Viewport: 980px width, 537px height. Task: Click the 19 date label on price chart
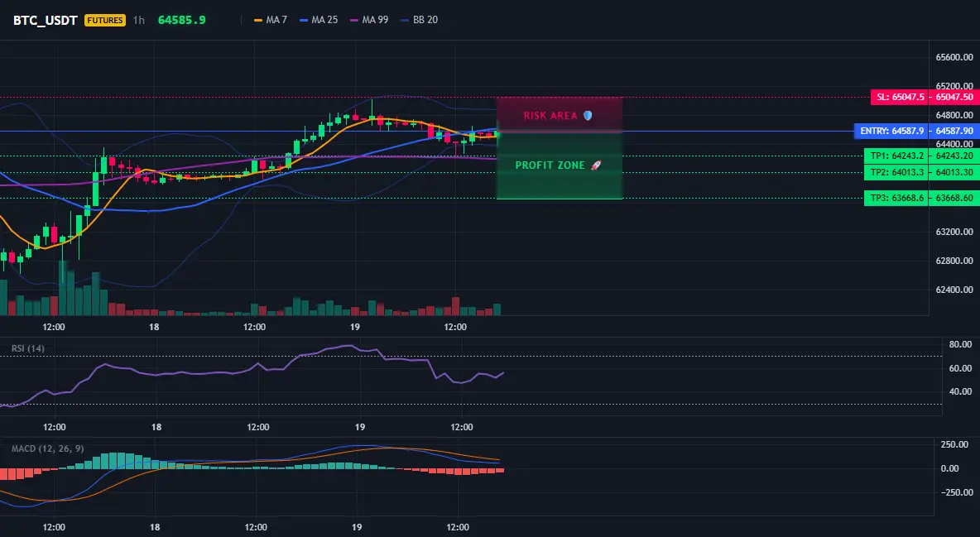click(x=354, y=327)
